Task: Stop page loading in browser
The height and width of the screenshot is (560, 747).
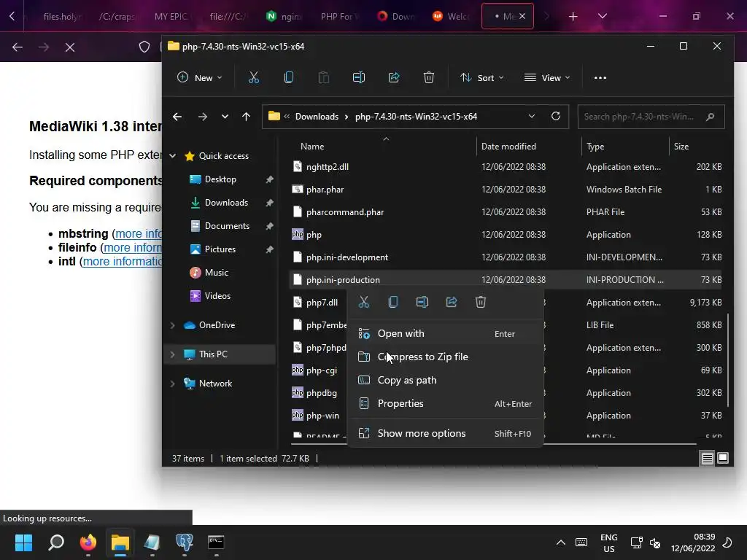Action: coord(70,47)
